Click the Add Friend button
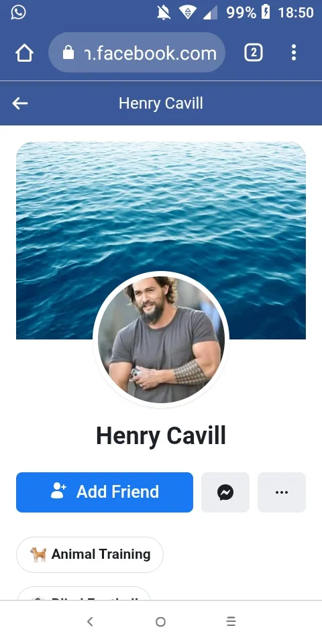Screen dimensions: 322x644 tap(105, 492)
